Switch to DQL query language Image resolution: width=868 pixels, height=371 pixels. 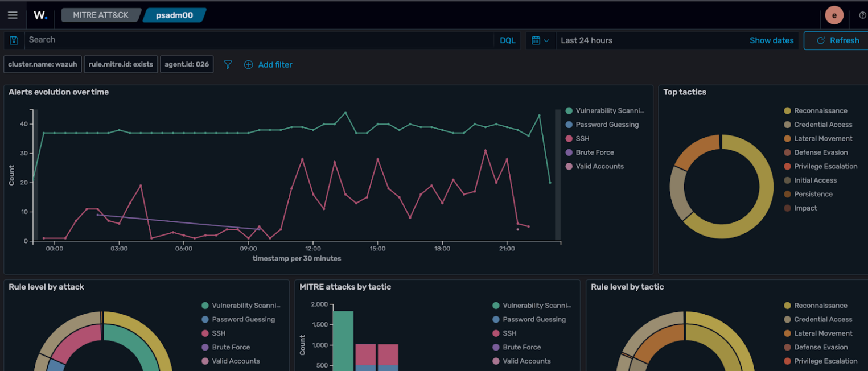[507, 40]
